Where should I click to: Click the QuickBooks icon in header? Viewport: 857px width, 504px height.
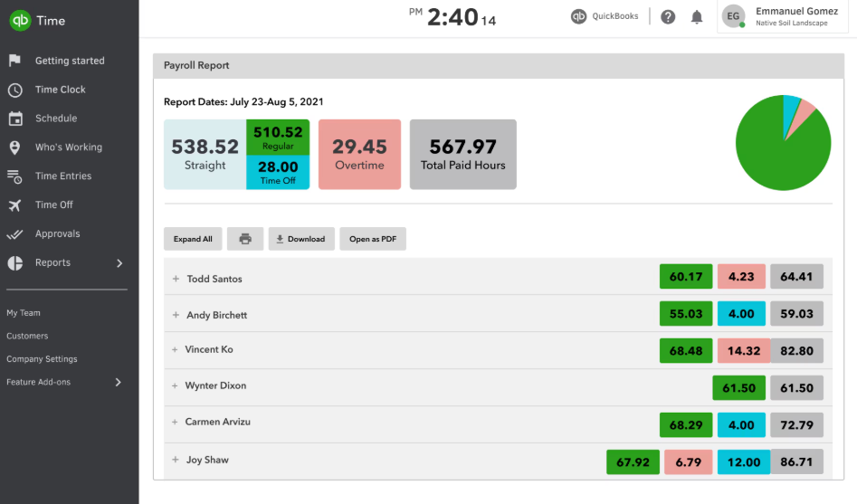578,16
